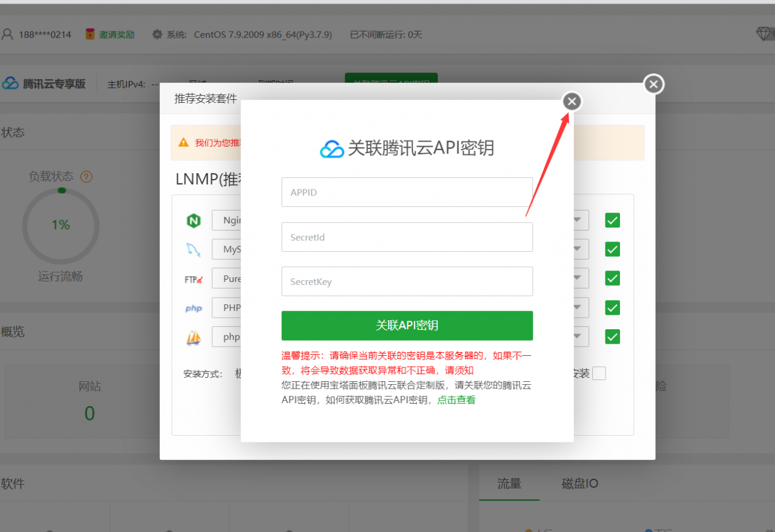This screenshot has width=775, height=532.
Task: Switch to the 磁盘IO tab
Action: (580, 484)
